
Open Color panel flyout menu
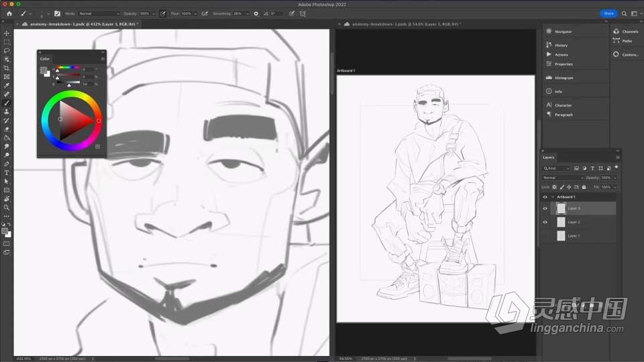103,59
